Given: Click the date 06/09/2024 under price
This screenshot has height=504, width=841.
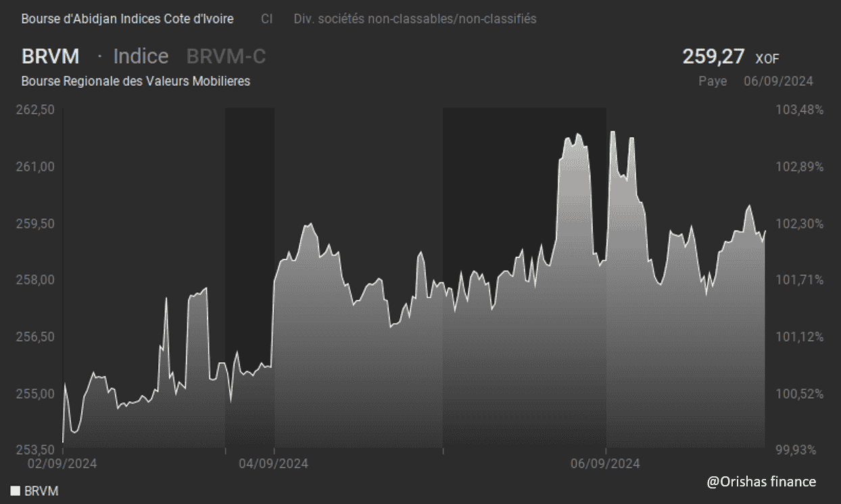Looking at the screenshot, I should (x=778, y=81).
